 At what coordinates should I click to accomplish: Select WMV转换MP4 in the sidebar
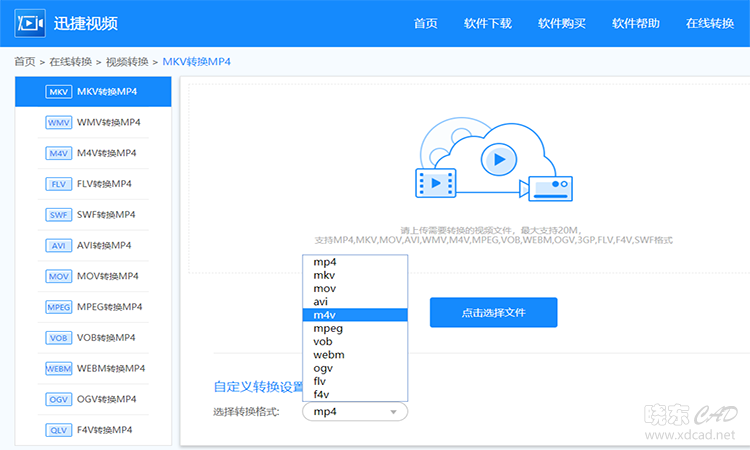[93, 122]
